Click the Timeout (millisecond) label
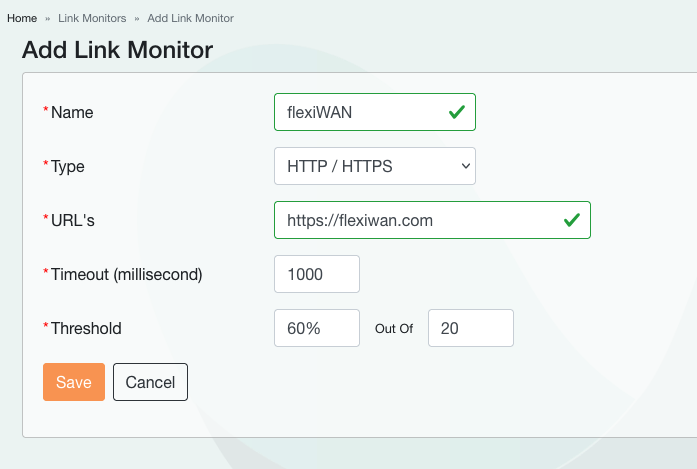Screen dimensions: 697x469 (126, 274)
